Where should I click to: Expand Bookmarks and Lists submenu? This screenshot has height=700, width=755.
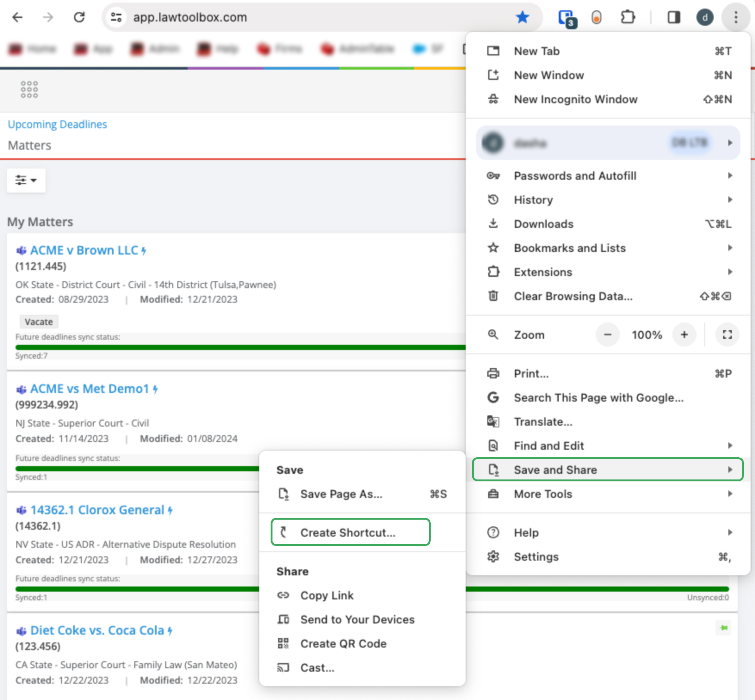click(x=608, y=248)
